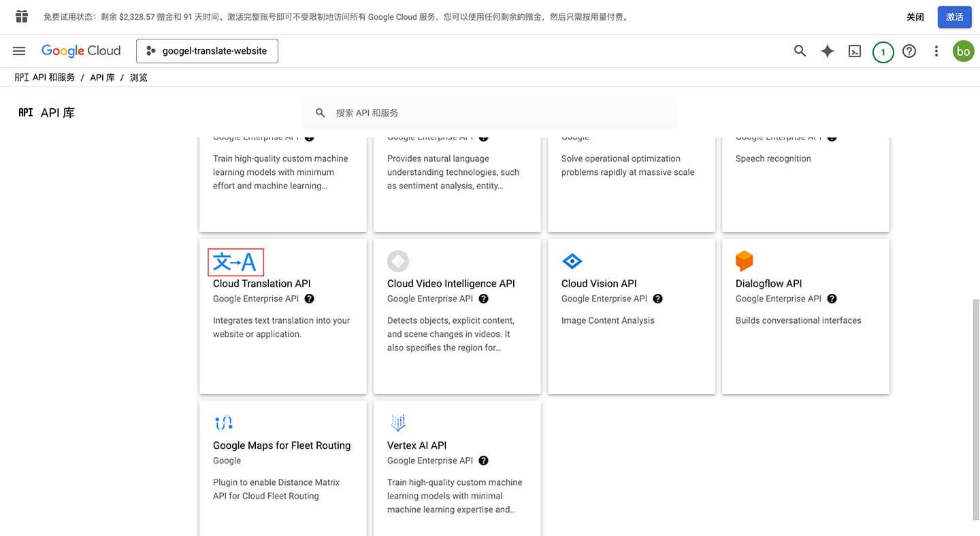This screenshot has height=536, width=980.
Task: Click the search magnifier in top bar
Action: point(800,51)
